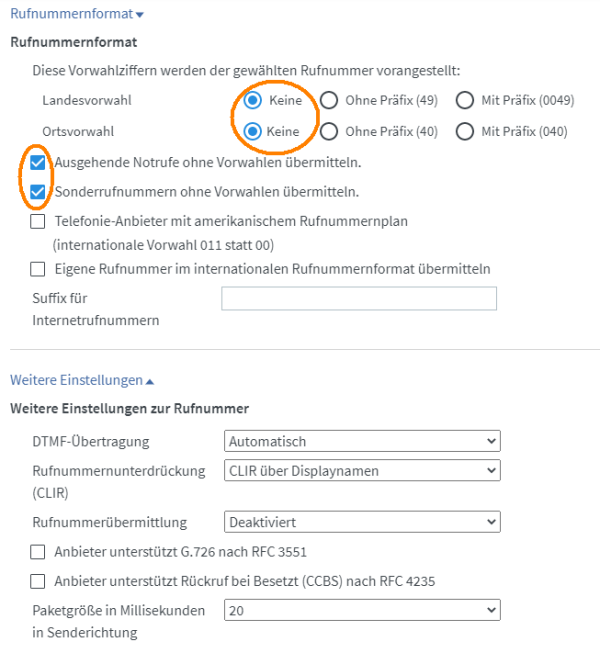Click the arrow of the CLIR über Displaynamen dropdown
Screen dimensions: 600x653
pyautogui.click(x=491, y=471)
